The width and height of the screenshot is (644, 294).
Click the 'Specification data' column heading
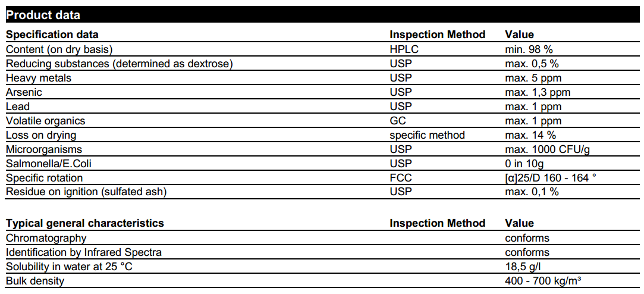tap(52, 35)
